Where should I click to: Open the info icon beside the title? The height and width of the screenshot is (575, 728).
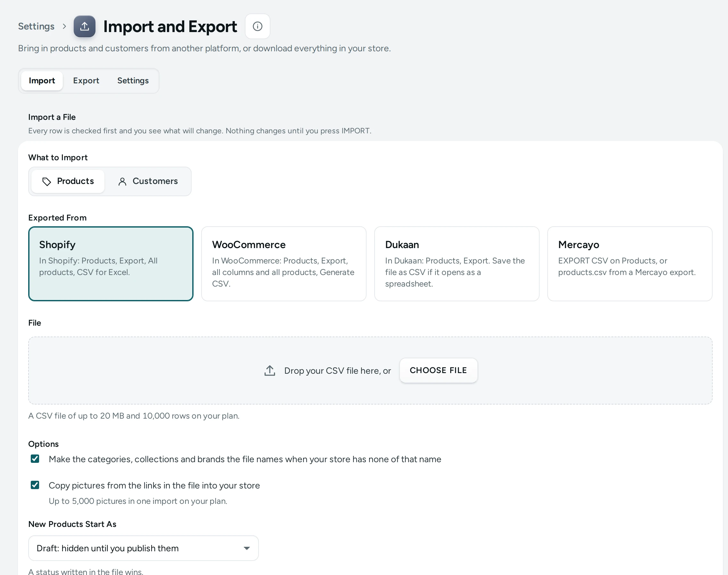coord(258,26)
